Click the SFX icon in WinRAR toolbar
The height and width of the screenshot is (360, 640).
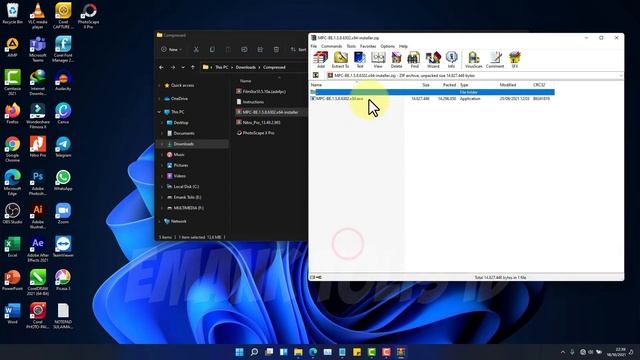[515, 60]
